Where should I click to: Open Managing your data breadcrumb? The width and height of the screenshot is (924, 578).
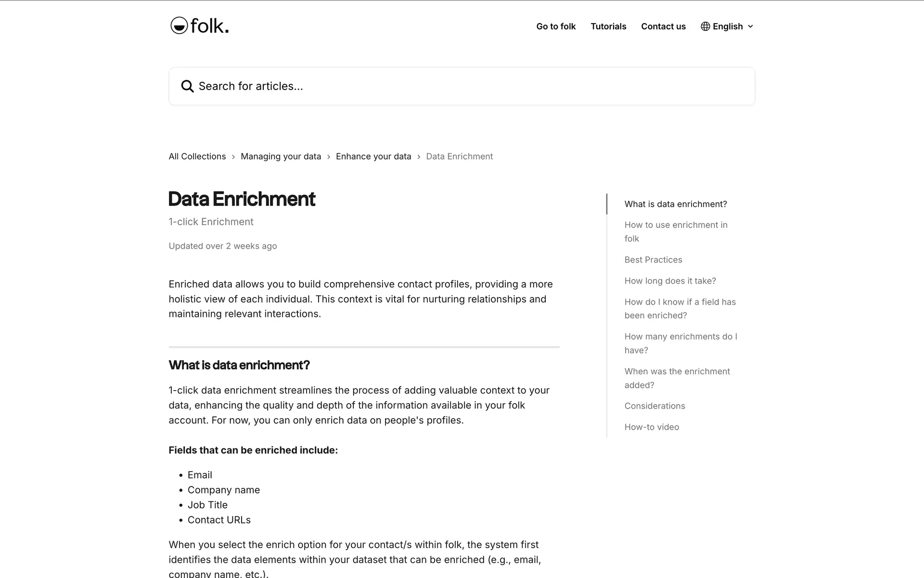point(281,157)
